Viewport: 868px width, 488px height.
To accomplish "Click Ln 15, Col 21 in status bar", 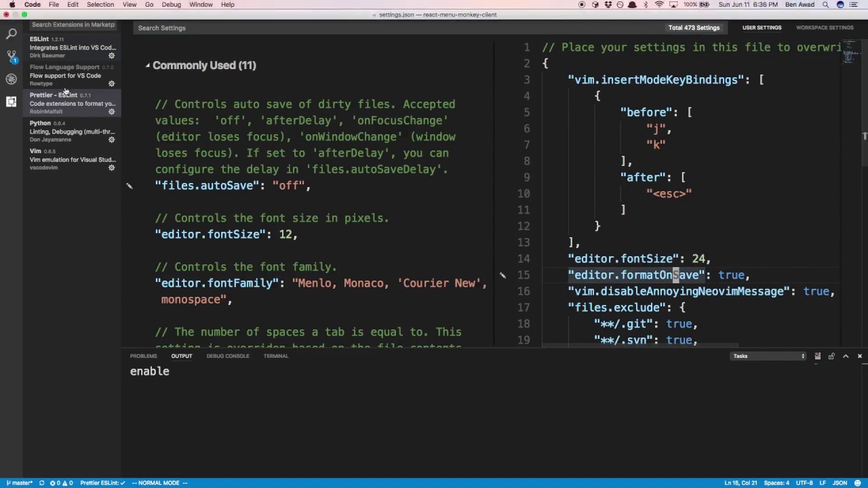I will pyautogui.click(x=740, y=483).
